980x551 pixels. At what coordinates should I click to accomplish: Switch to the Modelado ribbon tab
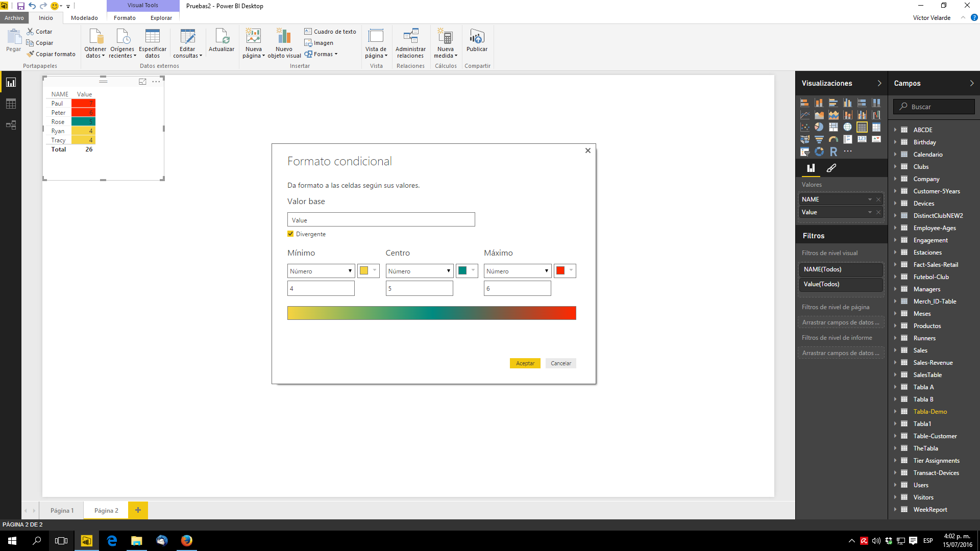click(x=84, y=18)
